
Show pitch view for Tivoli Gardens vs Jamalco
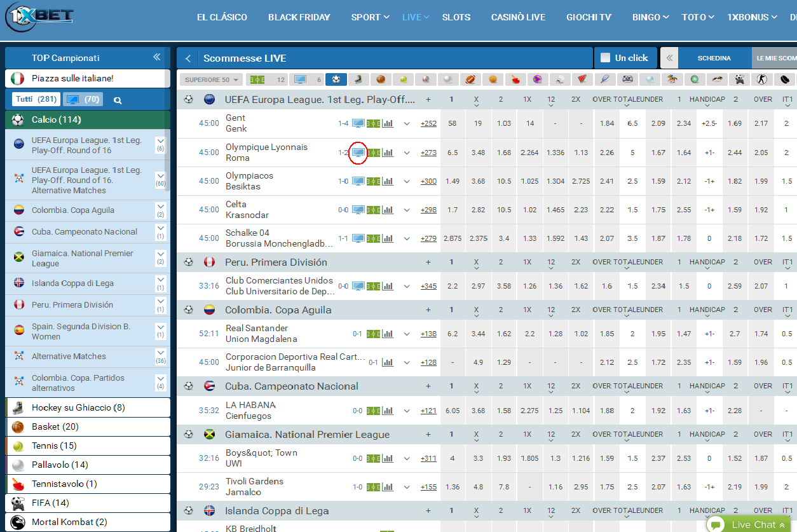374,487
